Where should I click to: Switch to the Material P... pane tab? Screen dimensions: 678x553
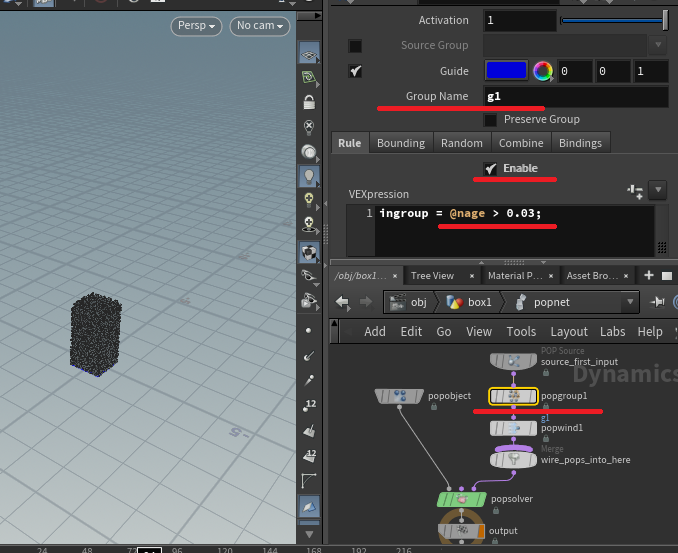point(515,276)
